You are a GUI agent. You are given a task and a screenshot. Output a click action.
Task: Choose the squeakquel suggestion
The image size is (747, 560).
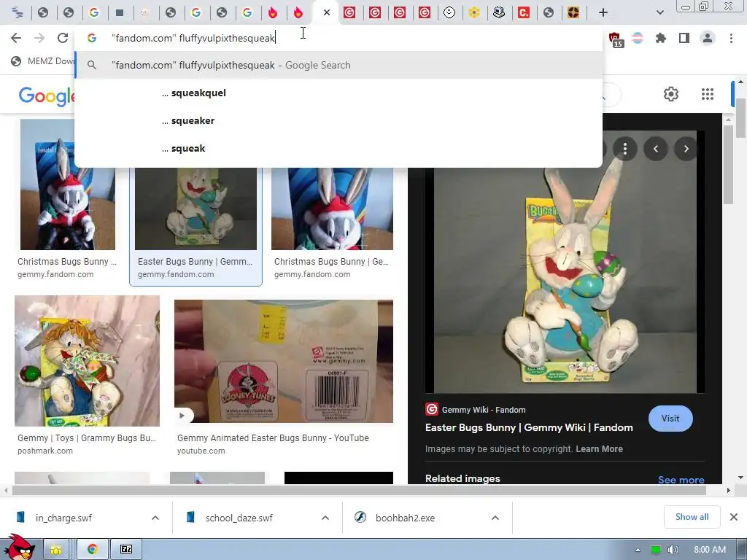coord(338,93)
